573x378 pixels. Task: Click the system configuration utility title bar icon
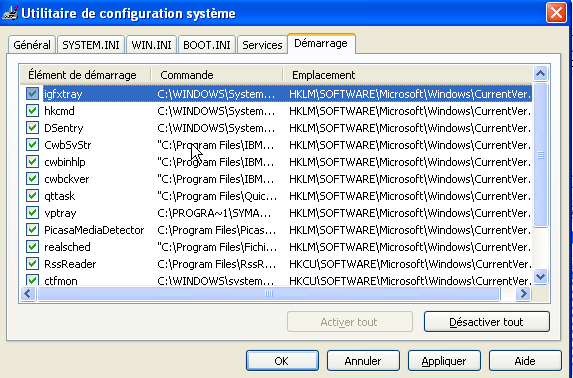(x=10, y=13)
